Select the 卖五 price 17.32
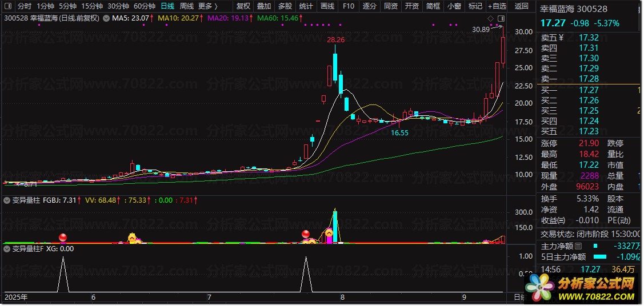 point(589,38)
